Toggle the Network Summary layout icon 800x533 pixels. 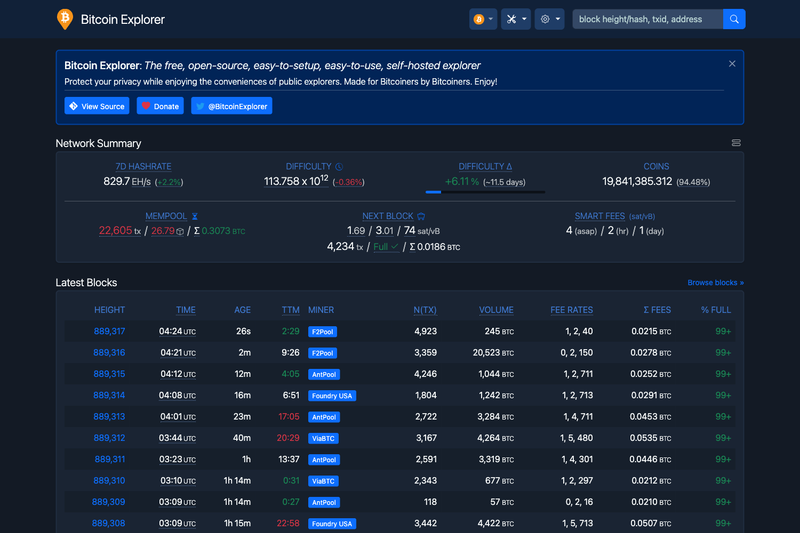736,143
